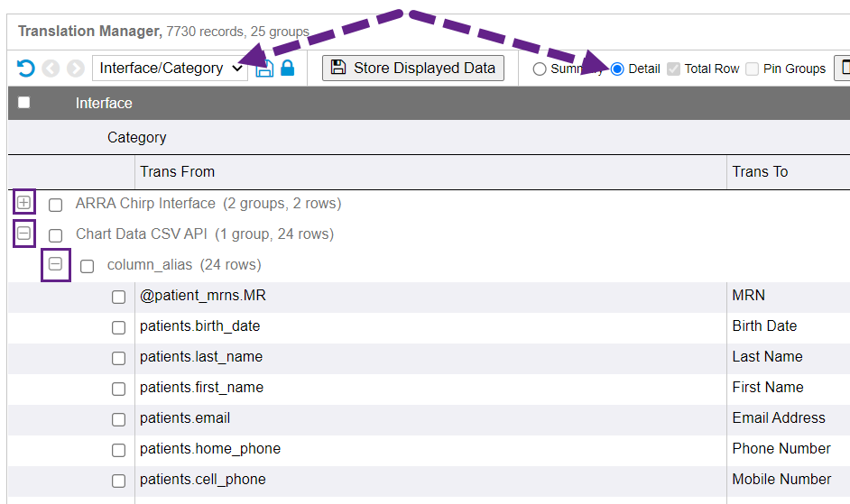This screenshot has height=504, width=850.
Task: Collapse the column_alias category
Action: (x=56, y=264)
